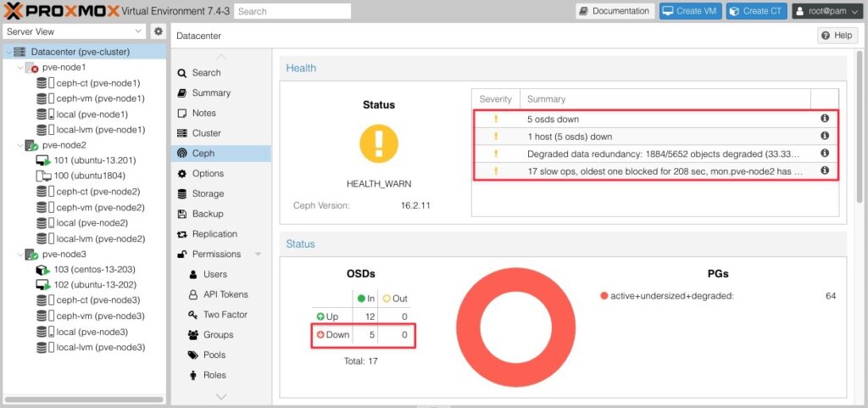868x408 pixels.
Task: Collapse the pve-node1 tree branch
Action: click(x=20, y=68)
